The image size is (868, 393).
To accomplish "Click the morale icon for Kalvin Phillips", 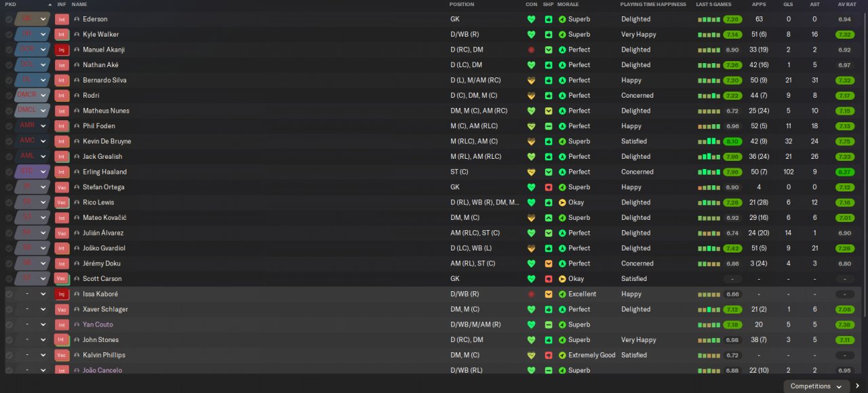I will (x=562, y=356).
